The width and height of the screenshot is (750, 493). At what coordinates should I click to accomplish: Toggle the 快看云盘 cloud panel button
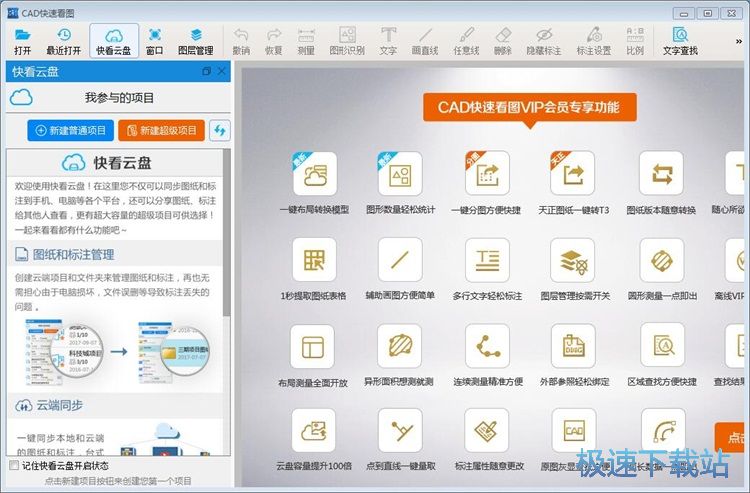[114, 41]
